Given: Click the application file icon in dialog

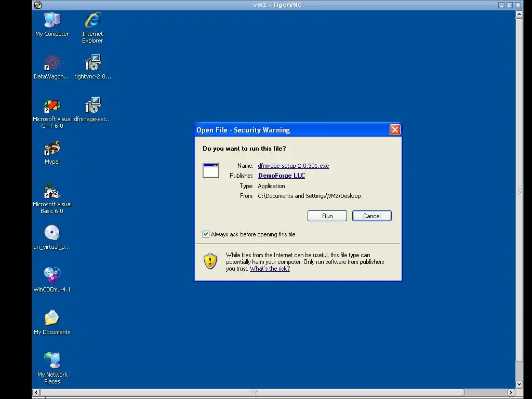Looking at the screenshot, I should coord(211,170).
